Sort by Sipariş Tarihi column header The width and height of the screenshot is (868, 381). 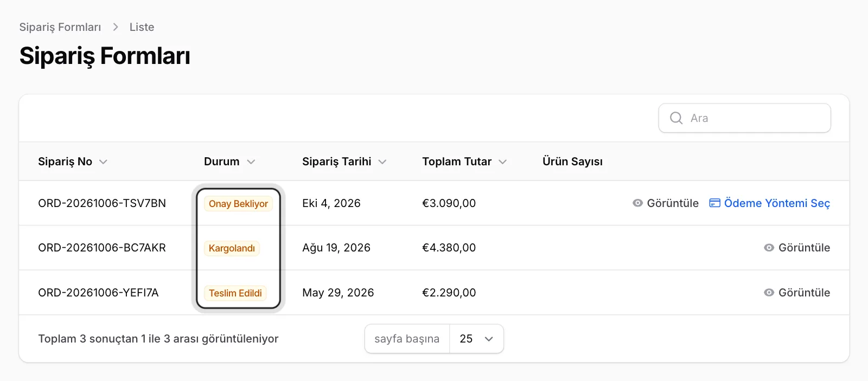tap(344, 162)
